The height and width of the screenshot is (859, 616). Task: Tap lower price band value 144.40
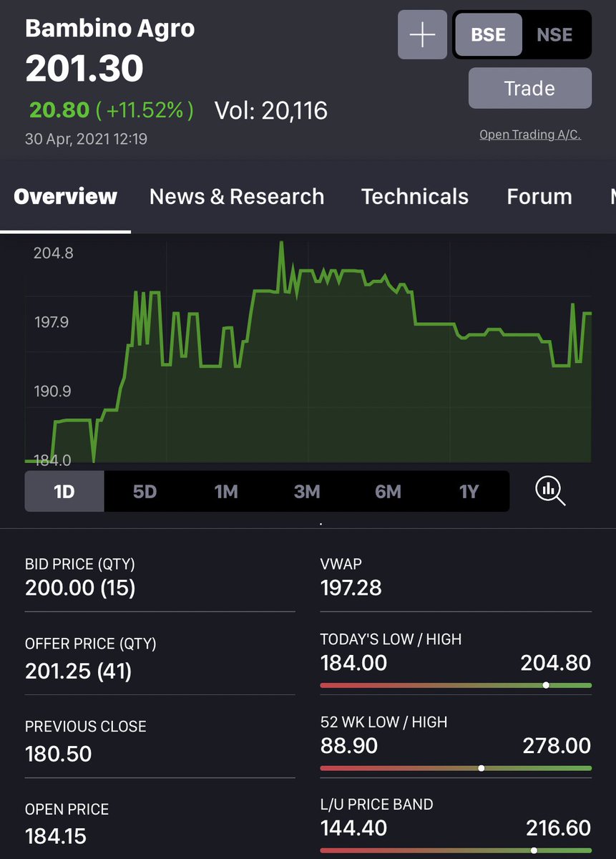353,828
